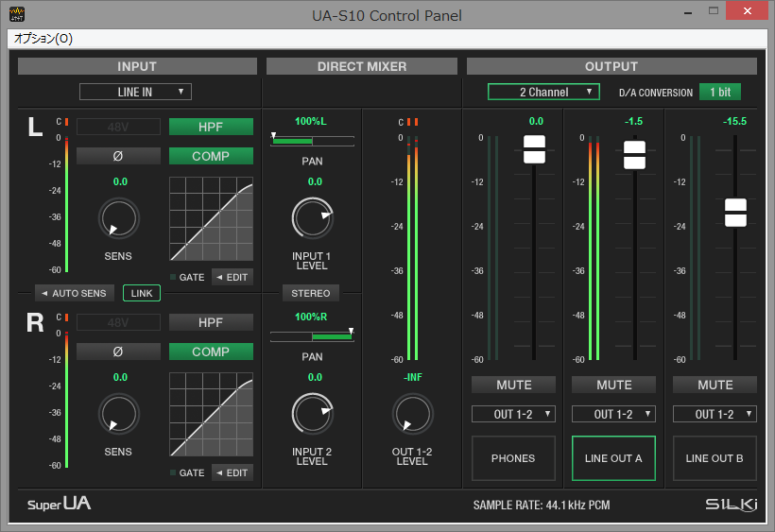Toggle the R channel COMP button
Image resolution: width=775 pixels, height=532 pixels.
pos(211,352)
